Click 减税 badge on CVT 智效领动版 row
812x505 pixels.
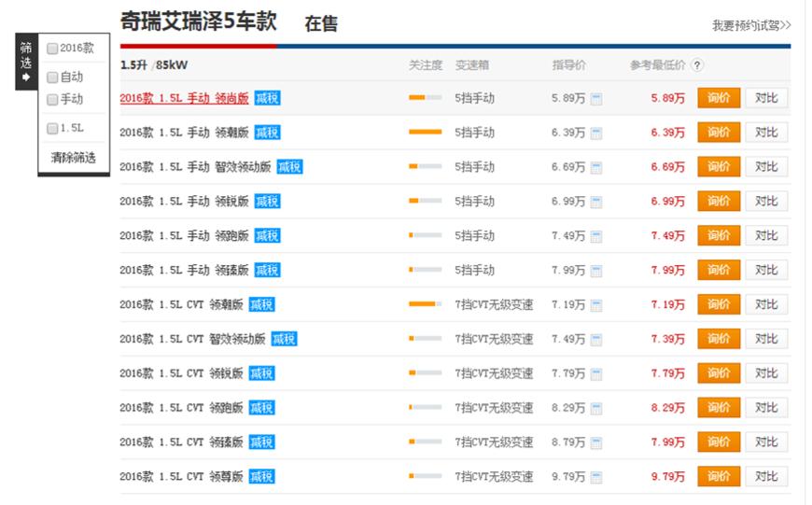tap(284, 339)
